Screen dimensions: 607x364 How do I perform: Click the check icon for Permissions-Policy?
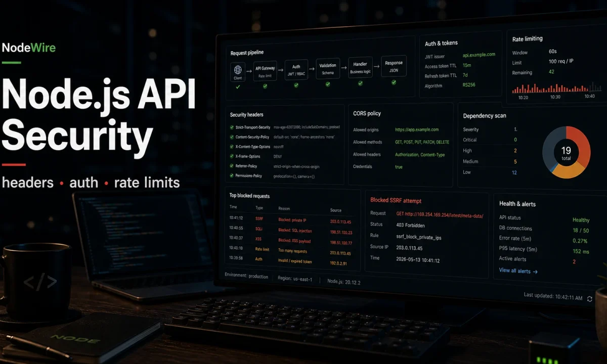(x=231, y=175)
